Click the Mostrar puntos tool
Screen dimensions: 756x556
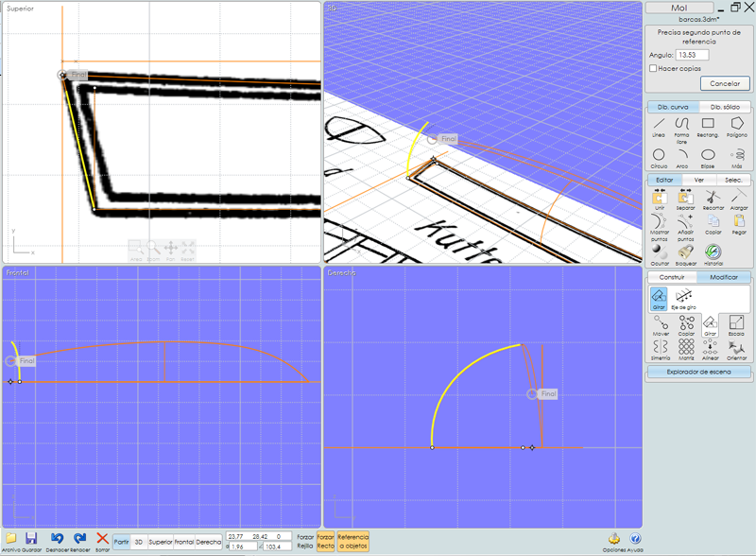(659, 227)
